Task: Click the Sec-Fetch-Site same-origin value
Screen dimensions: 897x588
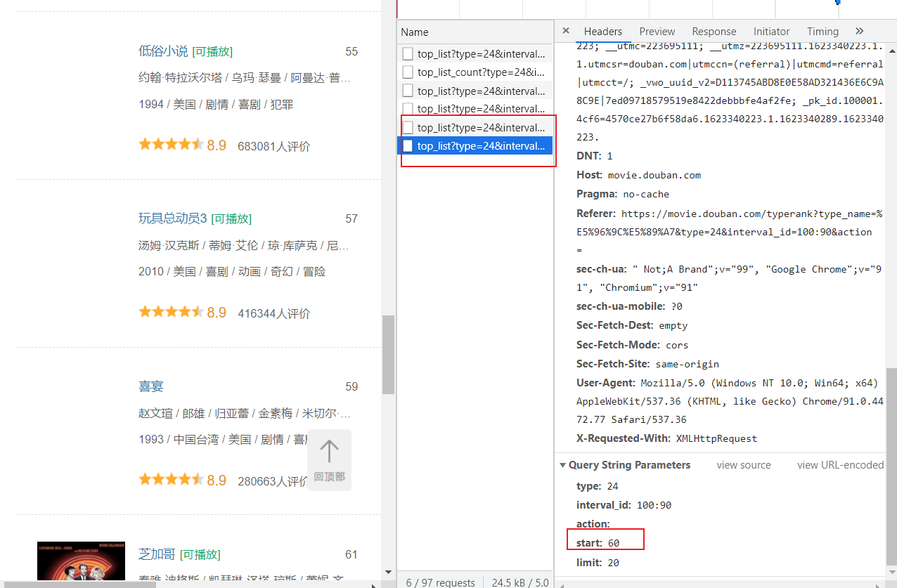Action: pos(687,364)
